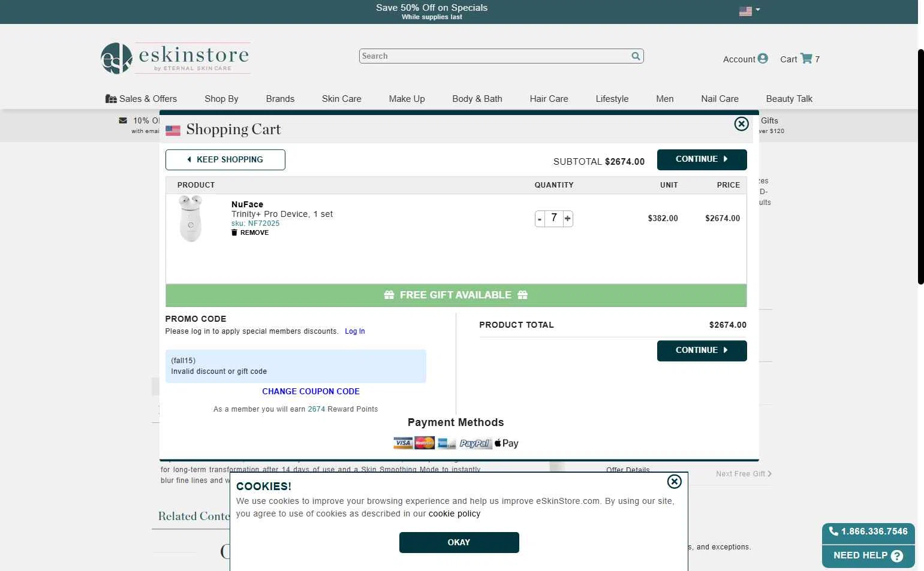Click the REMOVE trash link for NuFace
Viewport: 924px width, 571px height.
(250, 232)
